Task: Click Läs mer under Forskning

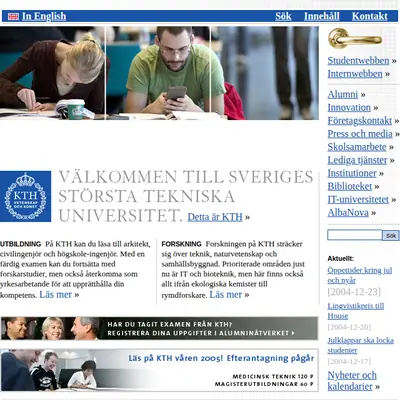Action: point(226,295)
